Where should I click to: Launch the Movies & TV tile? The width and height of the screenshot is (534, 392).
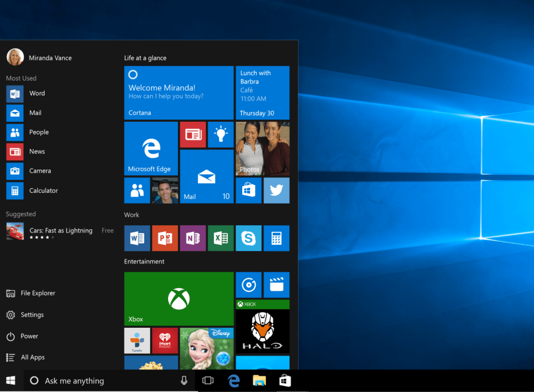pyautogui.click(x=276, y=285)
